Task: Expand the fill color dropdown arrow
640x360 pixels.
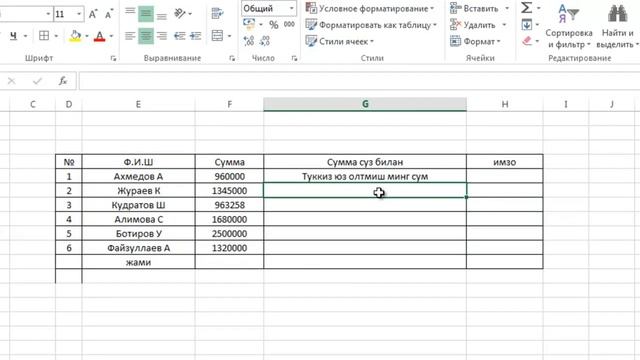Action: click(x=87, y=36)
